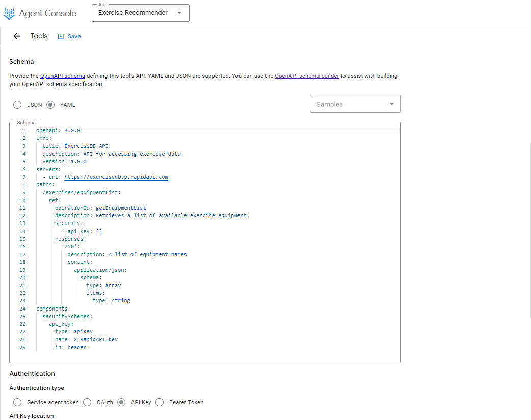
Task: Click line number 29 in gutter
Action: tap(22, 347)
